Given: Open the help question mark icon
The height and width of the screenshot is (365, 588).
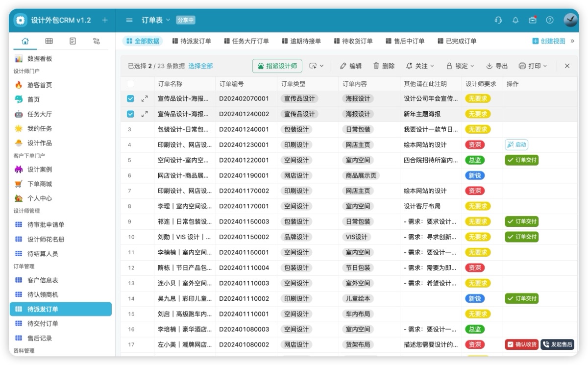Looking at the screenshot, I should 550,20.
